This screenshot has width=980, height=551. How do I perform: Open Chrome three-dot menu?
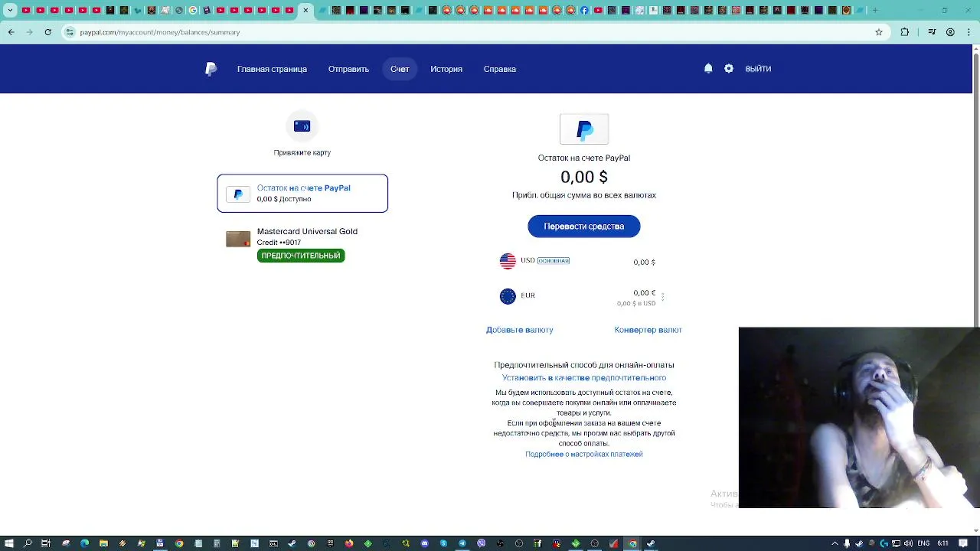(969, 32)
